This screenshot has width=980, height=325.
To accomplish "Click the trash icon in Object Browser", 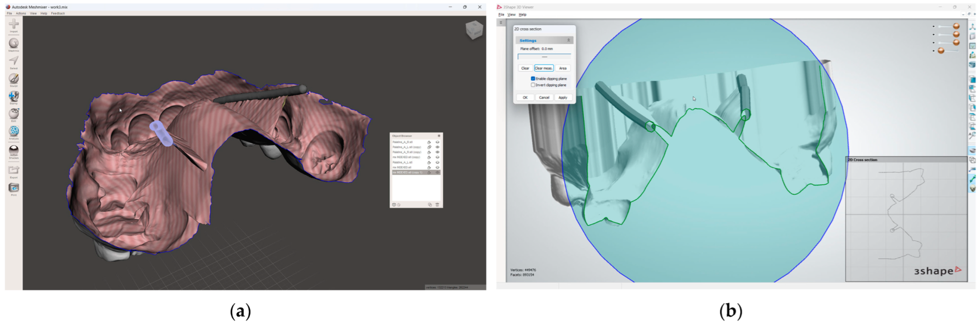I will (x=437, y=205).
